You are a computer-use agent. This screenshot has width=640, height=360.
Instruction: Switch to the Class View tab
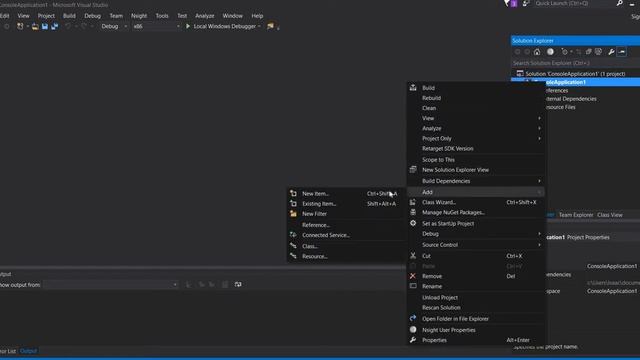pos(609,215)
